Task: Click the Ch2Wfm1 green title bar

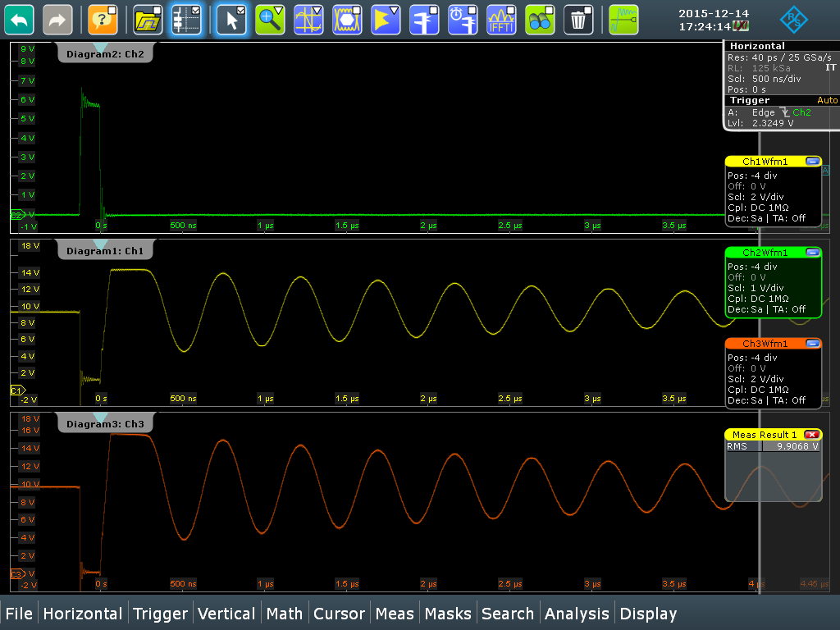Action: (x=765, y=253)
